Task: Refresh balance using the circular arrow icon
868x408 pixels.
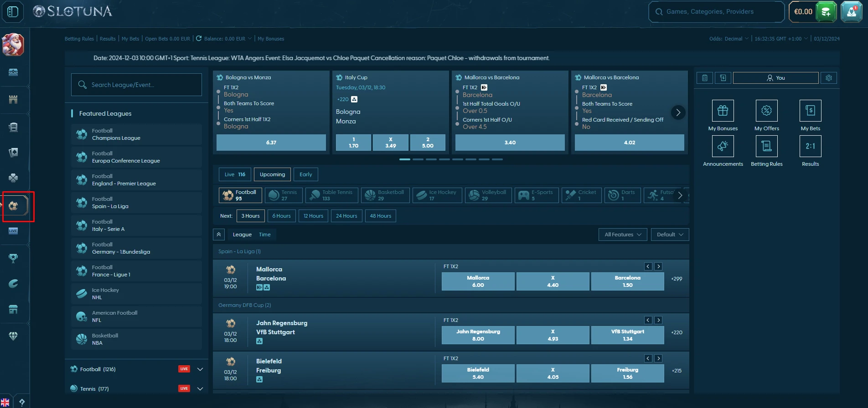Action: (x=199, y=39)
